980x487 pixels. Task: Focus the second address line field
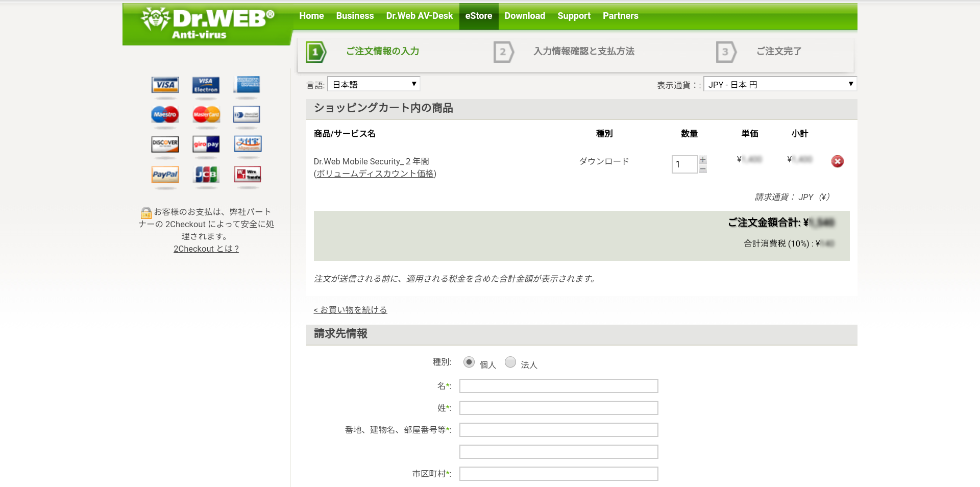tap(558, 452)
